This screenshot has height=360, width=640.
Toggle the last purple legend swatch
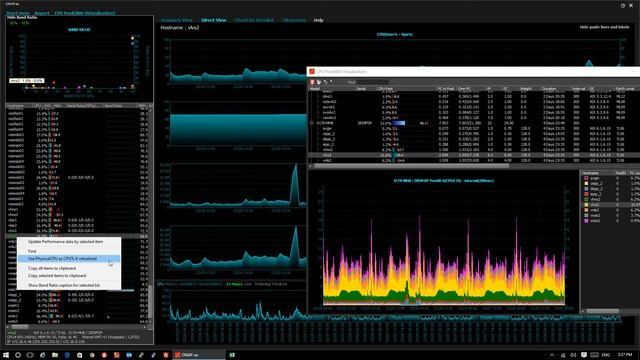586,221
